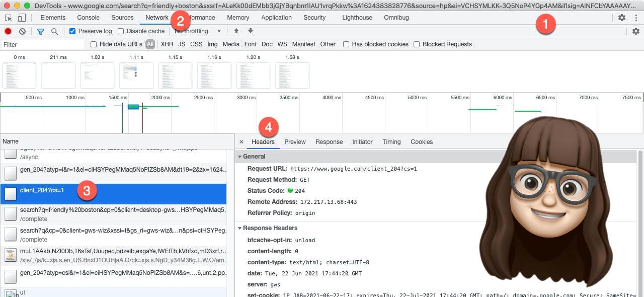Filter requests by Manifest
The image size is (644, 297).
303,44
